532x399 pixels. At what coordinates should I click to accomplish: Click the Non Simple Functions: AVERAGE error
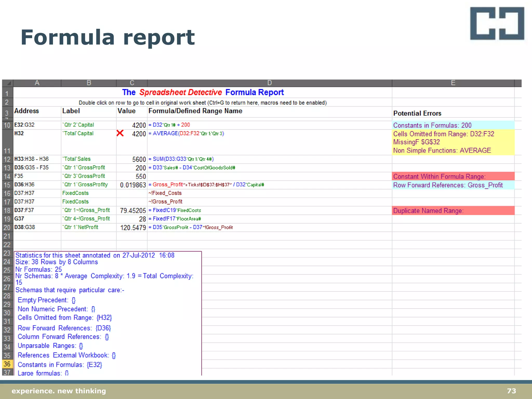tap(442, 151)
